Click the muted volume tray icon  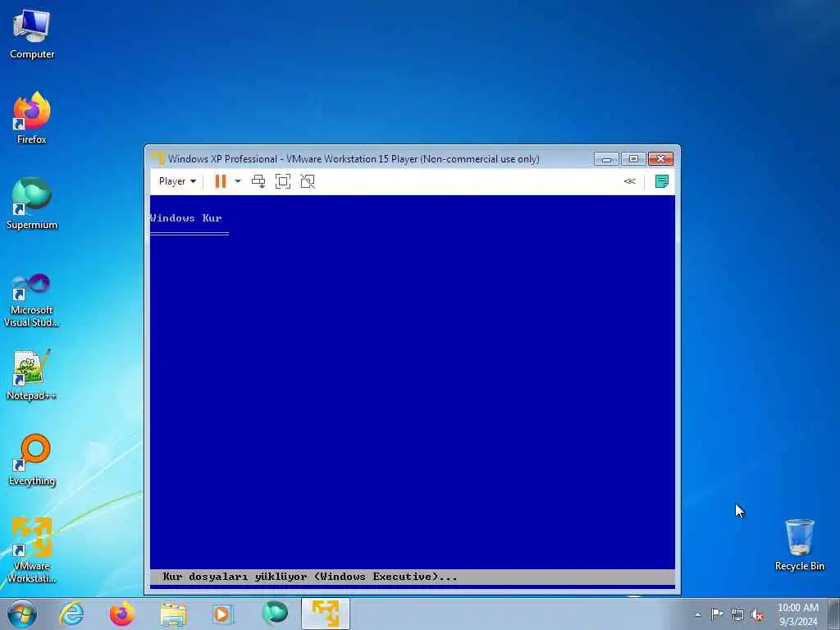[x=757, y=615]
